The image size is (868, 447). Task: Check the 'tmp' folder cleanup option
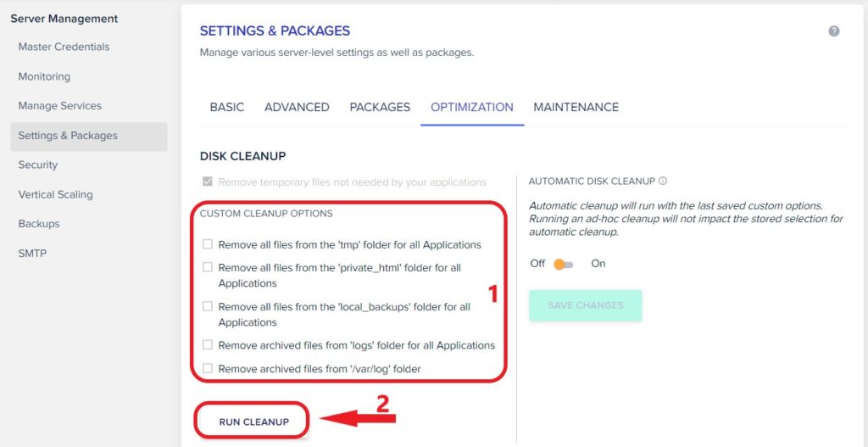coord(208,243)
